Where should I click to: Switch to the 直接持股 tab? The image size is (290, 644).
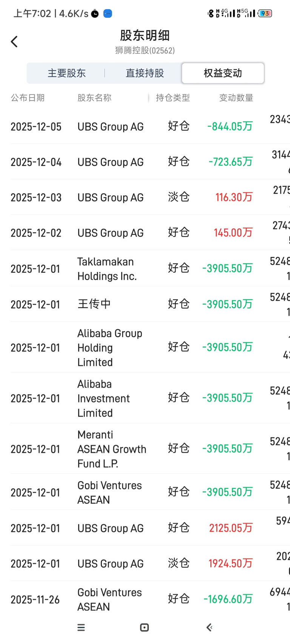click(x=145, y=73)
